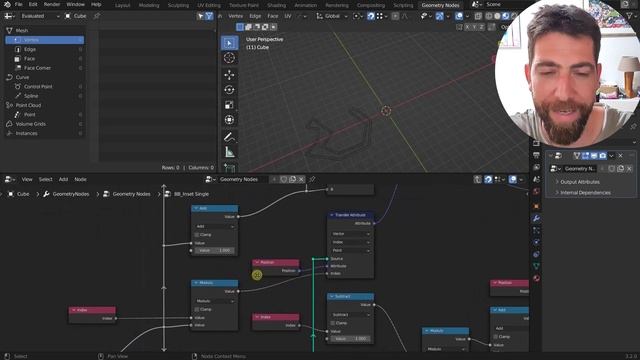This screenshot has width=640, height=360.
Task: Select the 3D Cursor tool
Action: pyautogui.click(x=229, y=58)
